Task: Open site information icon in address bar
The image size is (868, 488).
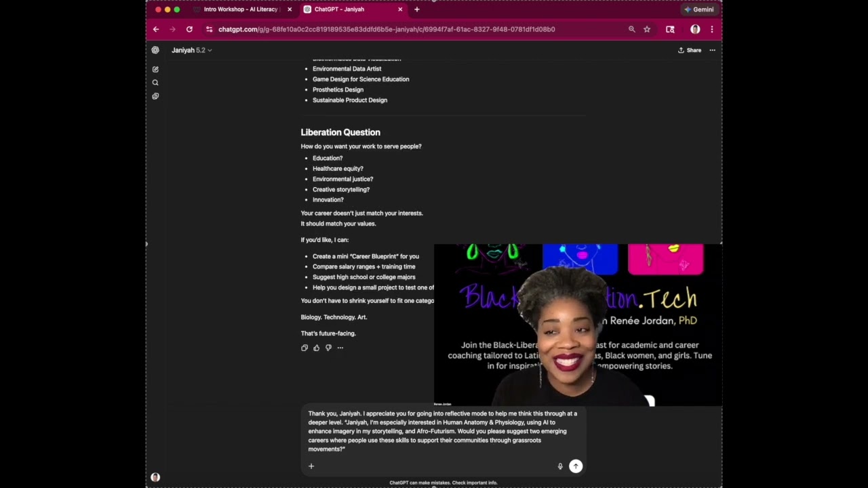Action: 209,29
